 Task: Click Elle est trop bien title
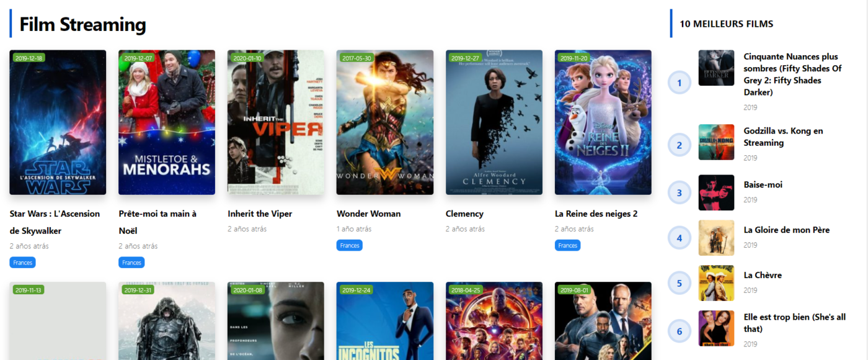[x=795, y=323]
